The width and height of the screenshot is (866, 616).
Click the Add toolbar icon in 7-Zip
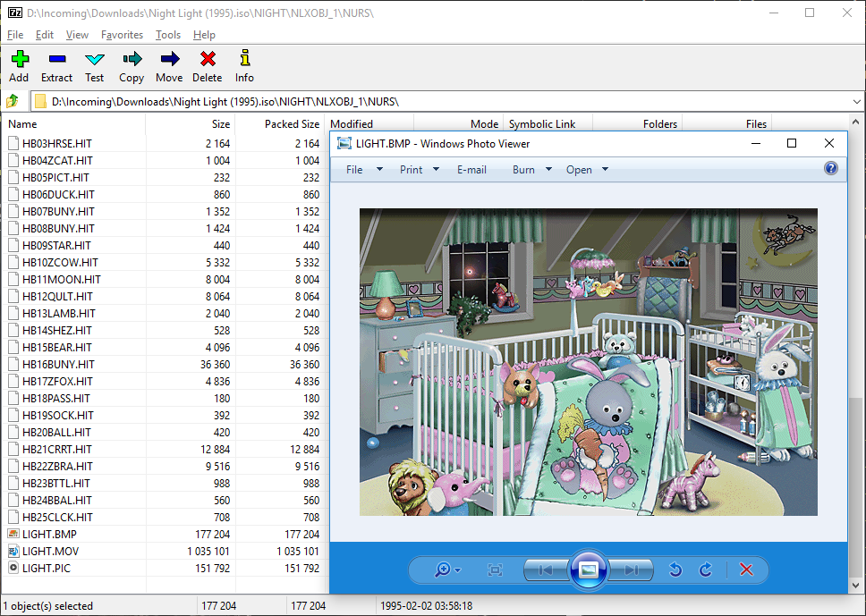click(20, 58)
